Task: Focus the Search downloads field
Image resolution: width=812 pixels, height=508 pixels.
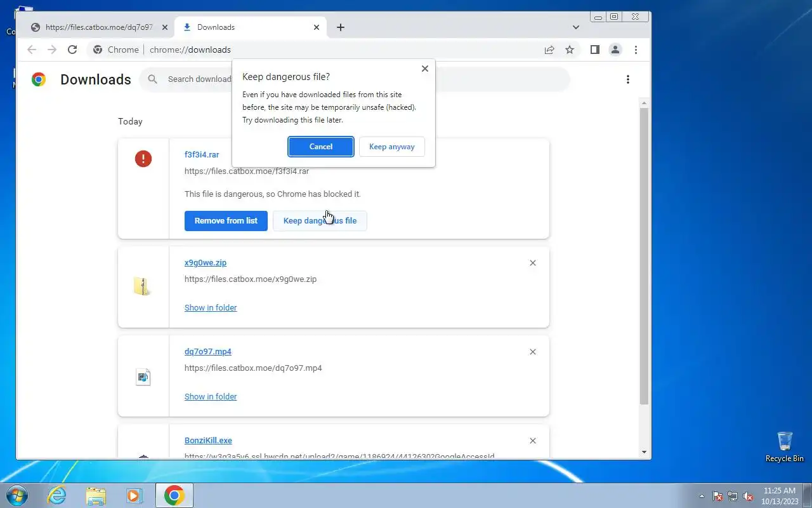Action: pos(355,79)
